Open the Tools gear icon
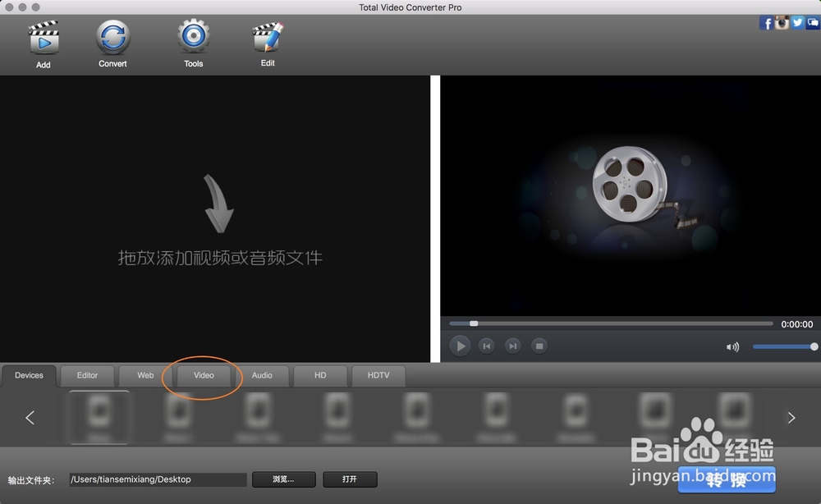Viewport: 821px width, 504px height. click(x=193, y=36)
